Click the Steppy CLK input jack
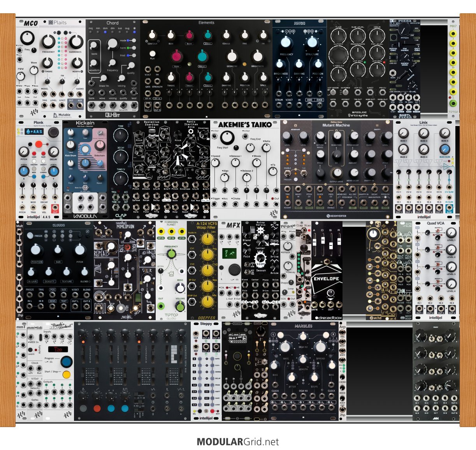This screenshot has width=476, height=450. tap(196, 333)
